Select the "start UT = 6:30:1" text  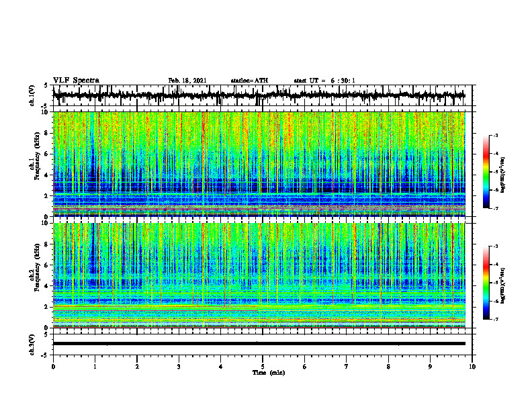(x=324, y=81)
